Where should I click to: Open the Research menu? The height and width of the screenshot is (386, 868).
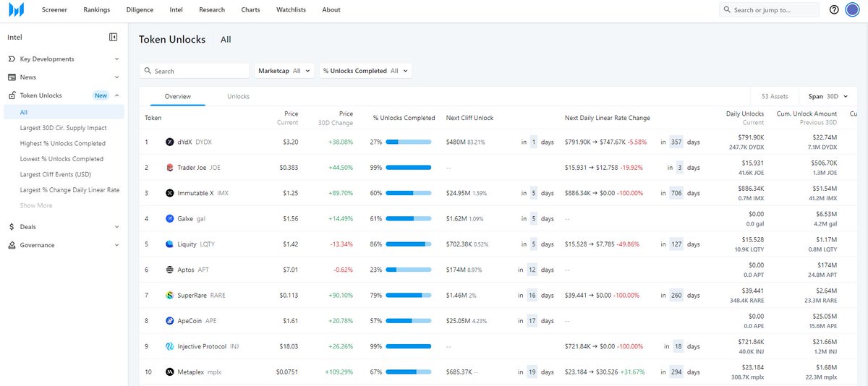(212, 10)
